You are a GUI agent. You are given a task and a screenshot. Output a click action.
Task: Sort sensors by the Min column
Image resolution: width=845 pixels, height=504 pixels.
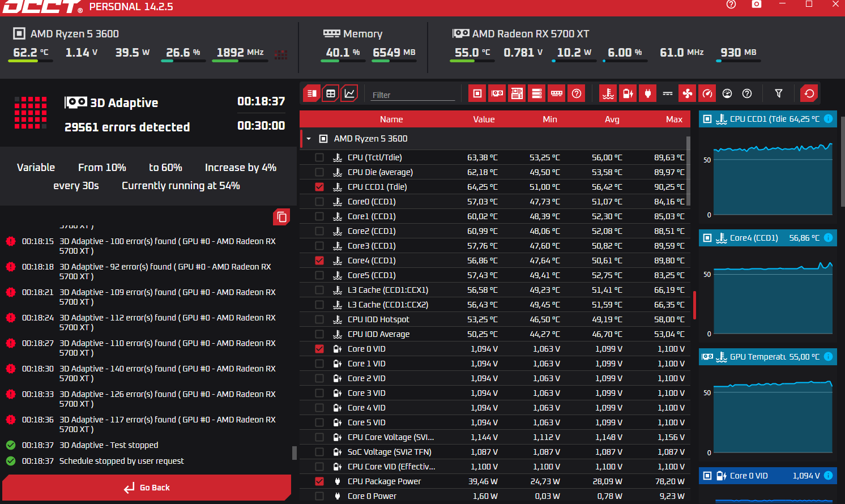click(550, 119)
